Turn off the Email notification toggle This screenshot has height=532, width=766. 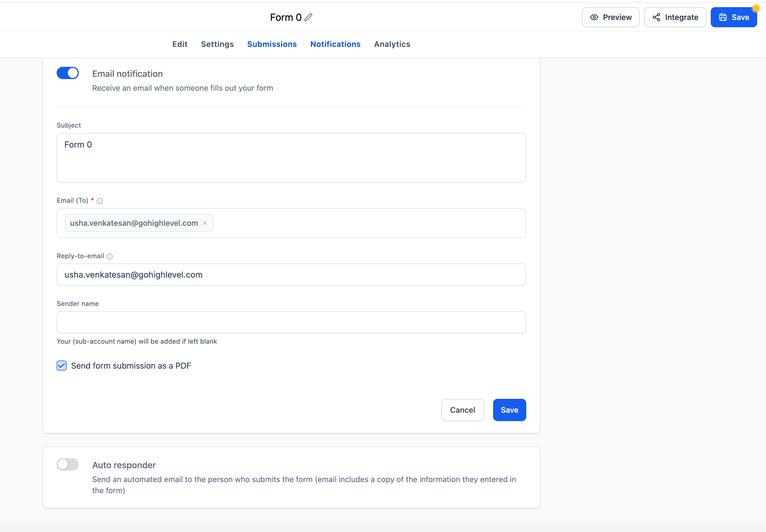(x=68, y=73)
